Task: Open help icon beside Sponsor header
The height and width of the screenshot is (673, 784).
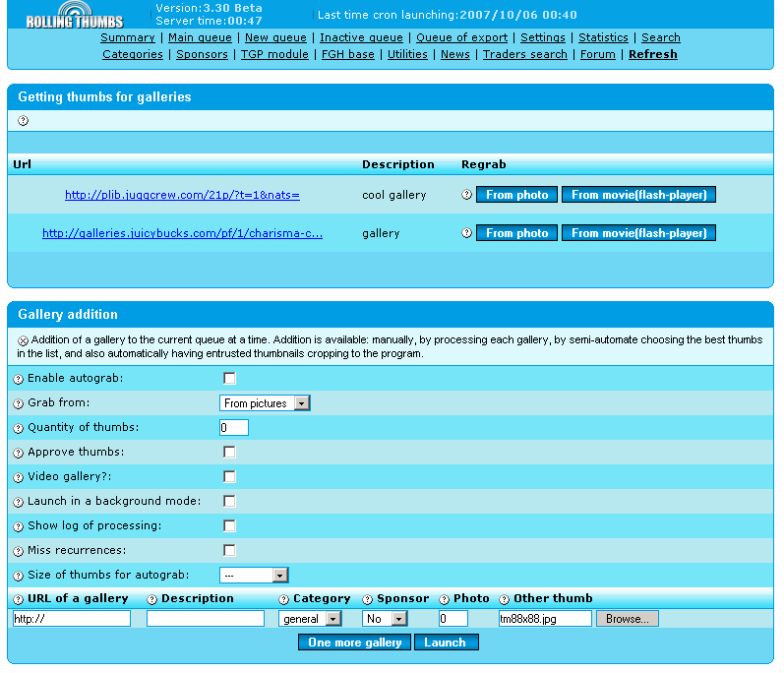Action: click(x=368, y=599)
